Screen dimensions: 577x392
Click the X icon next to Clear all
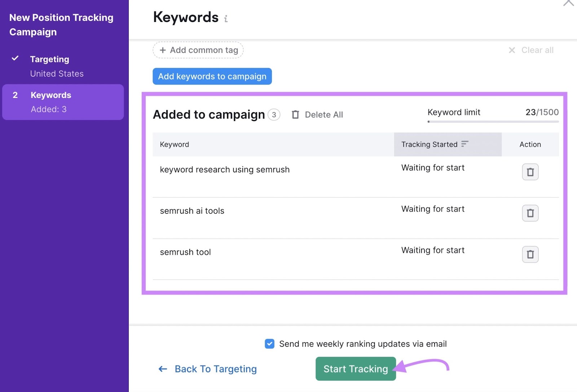512,50
